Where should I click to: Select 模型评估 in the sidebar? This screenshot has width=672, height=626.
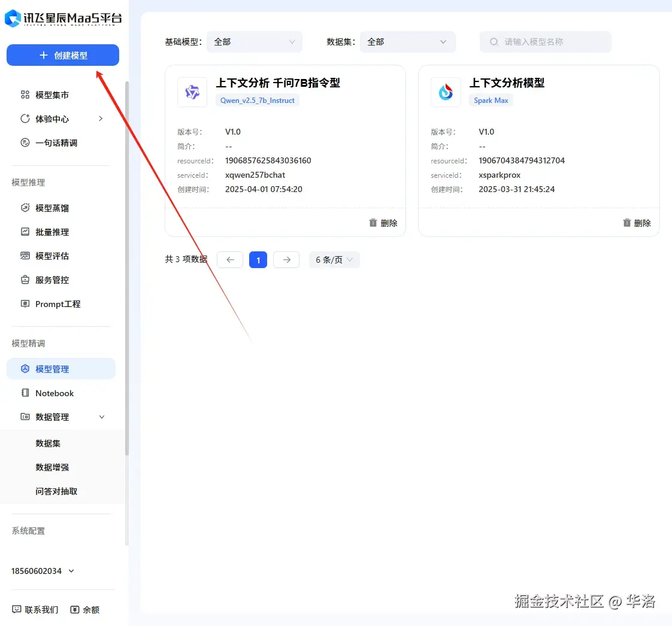52,256
